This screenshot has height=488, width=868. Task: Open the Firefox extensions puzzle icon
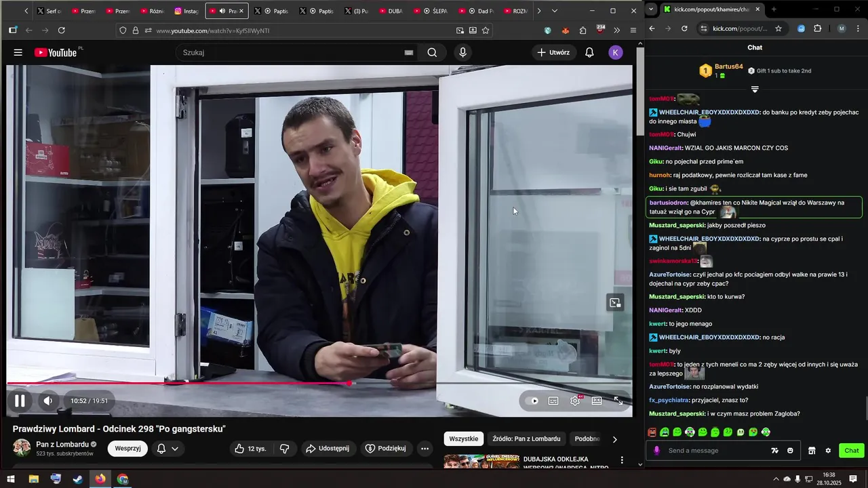click(x=583, y=30)
